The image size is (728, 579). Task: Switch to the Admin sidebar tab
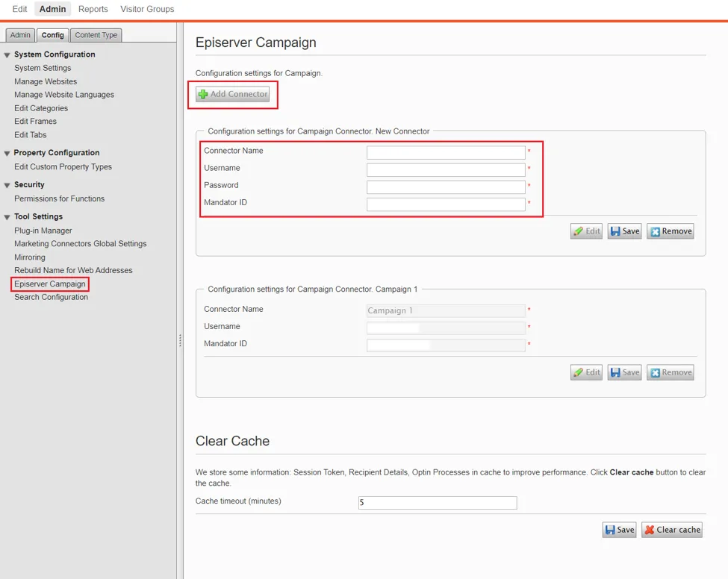[x=20, y=35]
